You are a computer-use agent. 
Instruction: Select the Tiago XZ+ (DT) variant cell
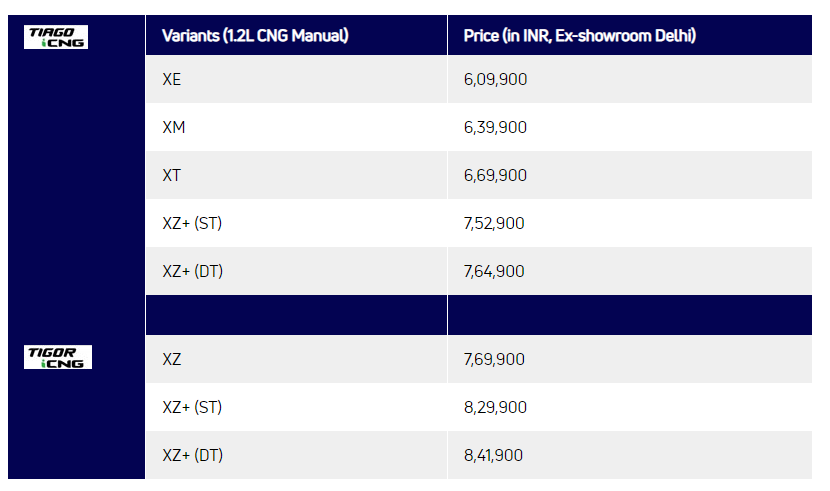pyautogui.click(x=192, y=272)
